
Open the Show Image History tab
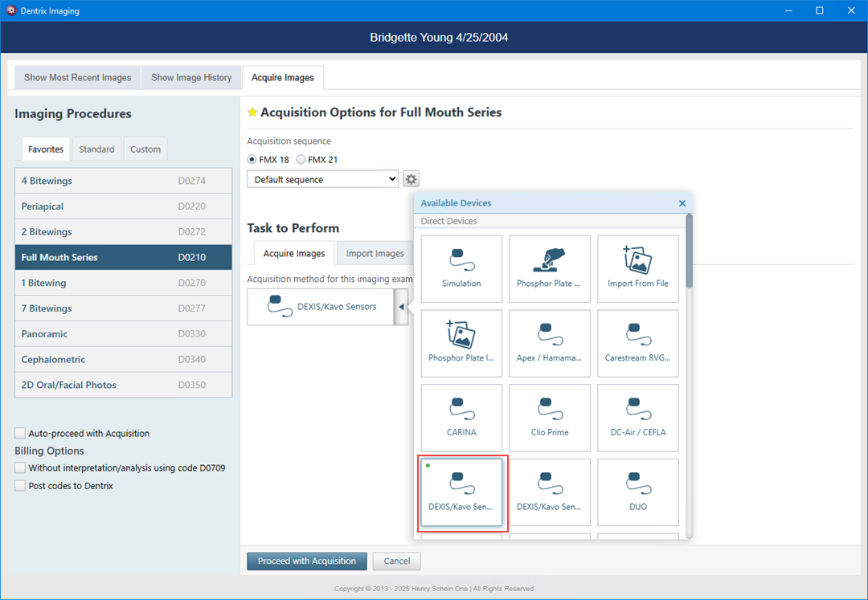point(191,77)
